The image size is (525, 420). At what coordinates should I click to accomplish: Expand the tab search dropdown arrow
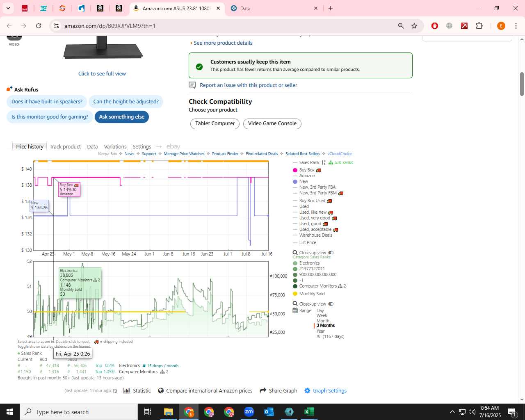point(8,8)
